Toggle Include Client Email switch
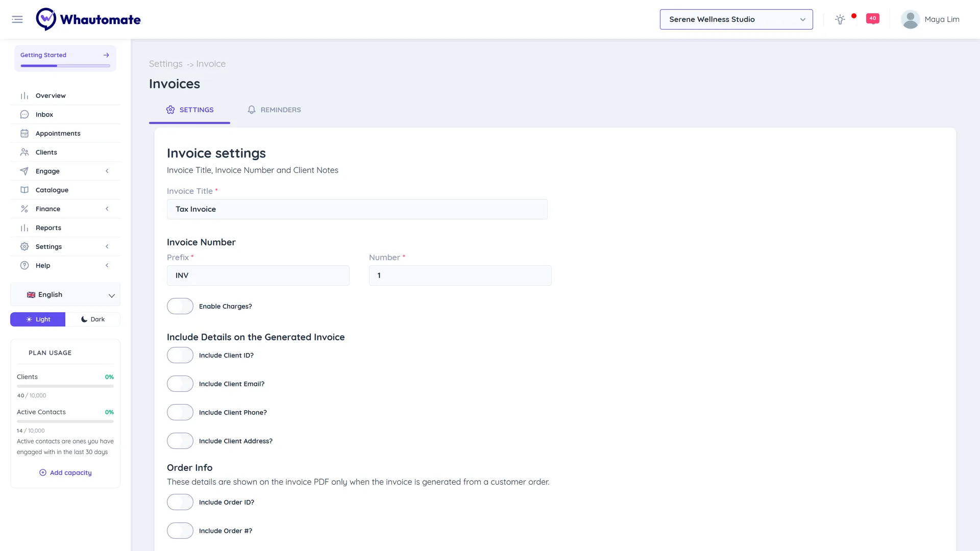The image size is (980, 551). (x=180, y=384)
